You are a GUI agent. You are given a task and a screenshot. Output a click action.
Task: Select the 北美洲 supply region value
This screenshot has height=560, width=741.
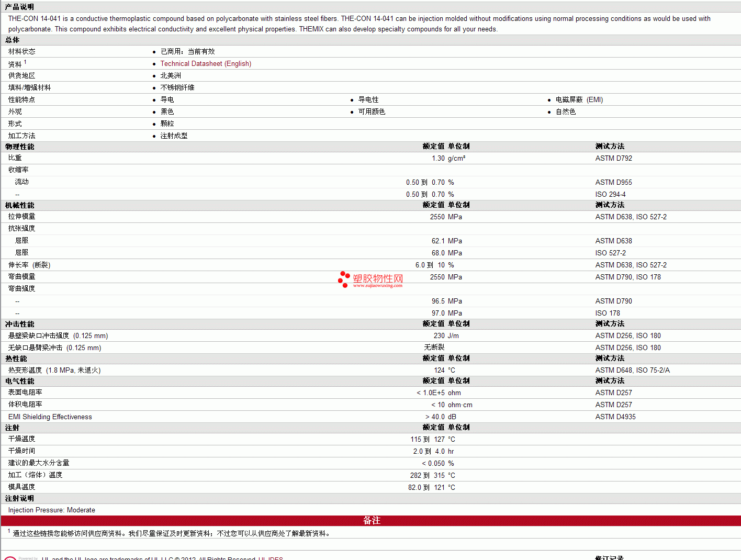(x=171, y=75)
